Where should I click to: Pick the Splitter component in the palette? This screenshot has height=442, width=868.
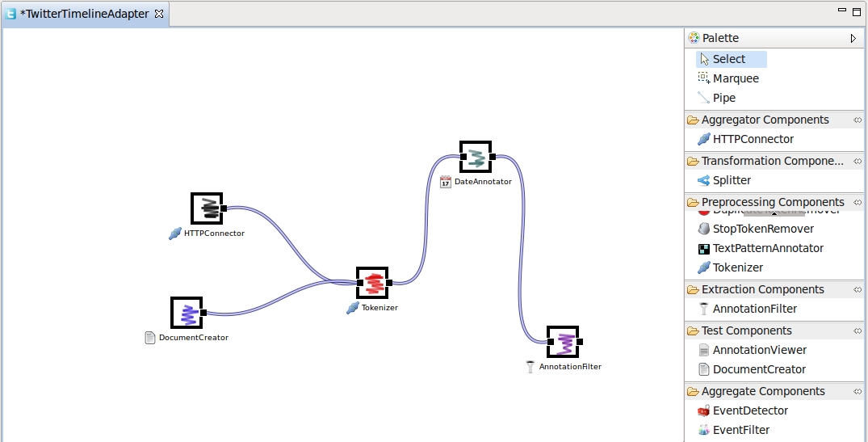pyautogui.click(x=724, y=180)
